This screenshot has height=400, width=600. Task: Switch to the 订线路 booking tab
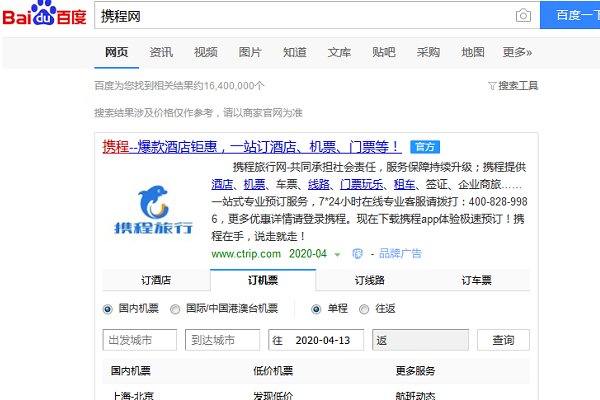[x=370, y=281]
